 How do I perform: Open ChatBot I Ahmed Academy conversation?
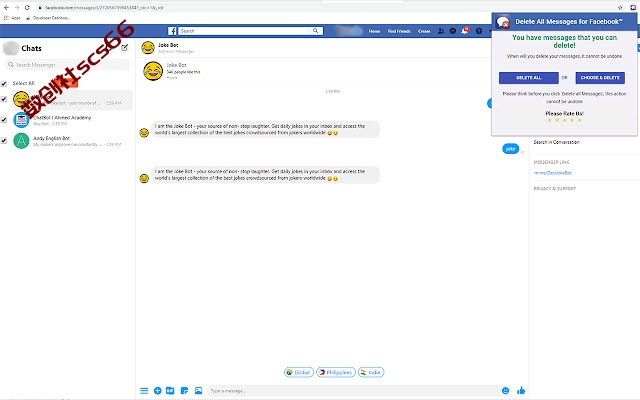(x=72, y=120)
